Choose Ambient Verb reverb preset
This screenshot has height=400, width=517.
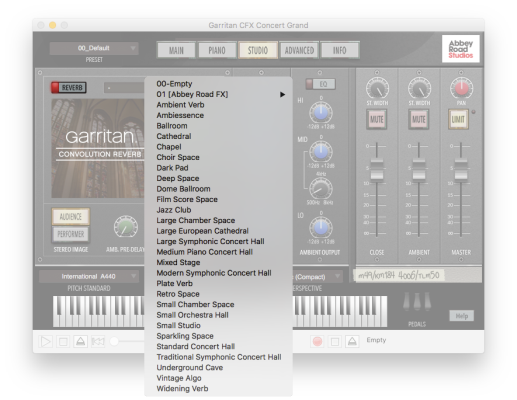pos(218,105)
